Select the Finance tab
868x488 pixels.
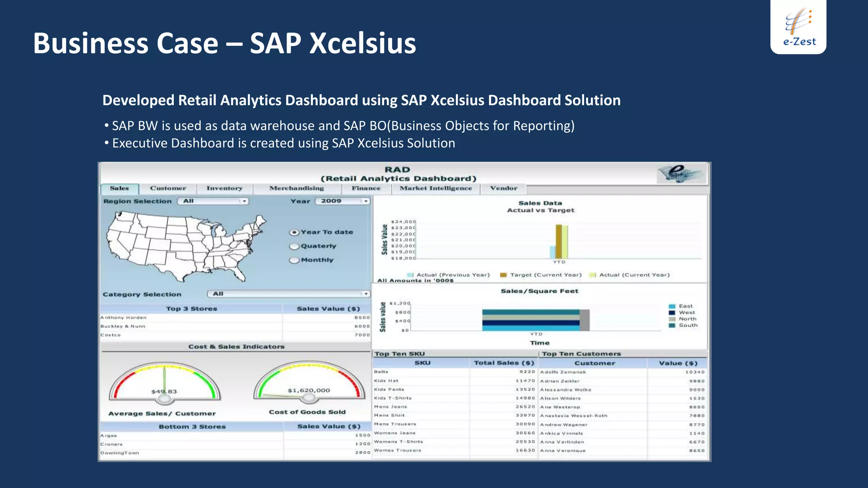366,189
